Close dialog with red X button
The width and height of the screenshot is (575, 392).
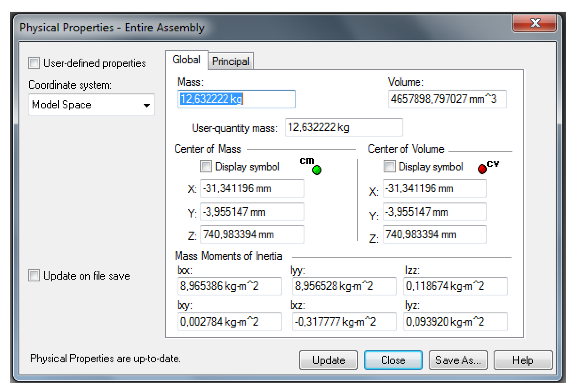[534, 23]
